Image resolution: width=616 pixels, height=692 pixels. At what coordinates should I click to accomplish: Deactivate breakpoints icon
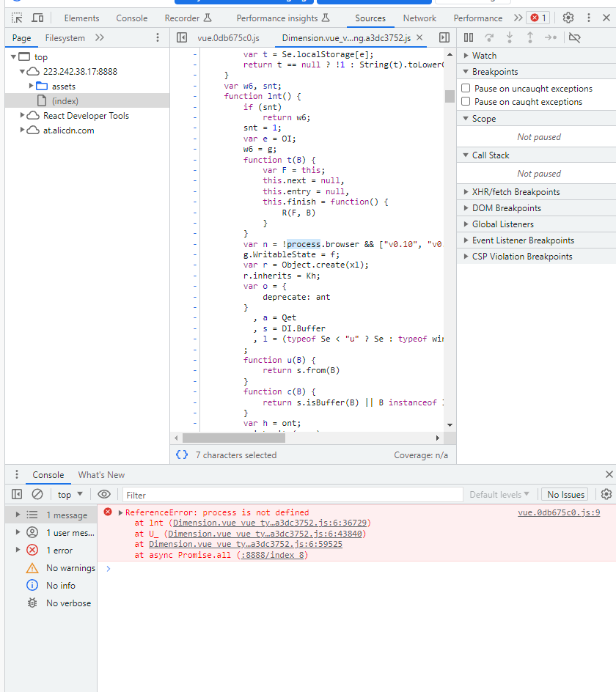point(574,37)
